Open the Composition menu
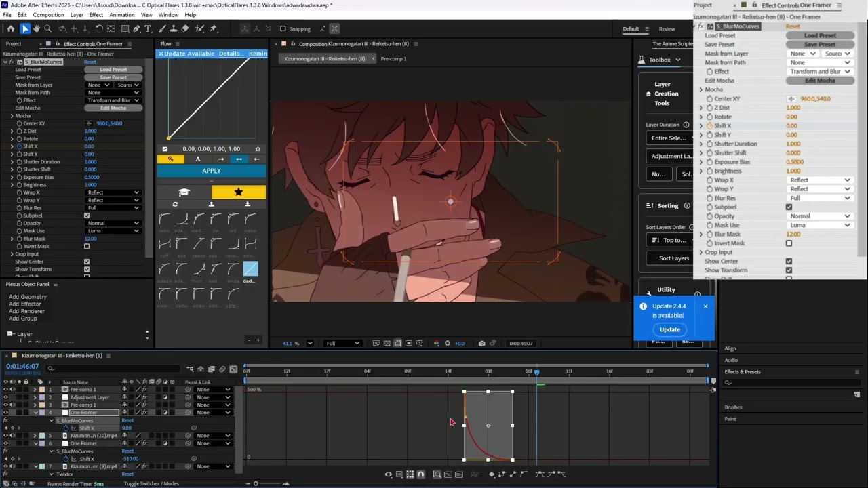The width and height of the screenshot is (868, 488). (x=48, y=15)
